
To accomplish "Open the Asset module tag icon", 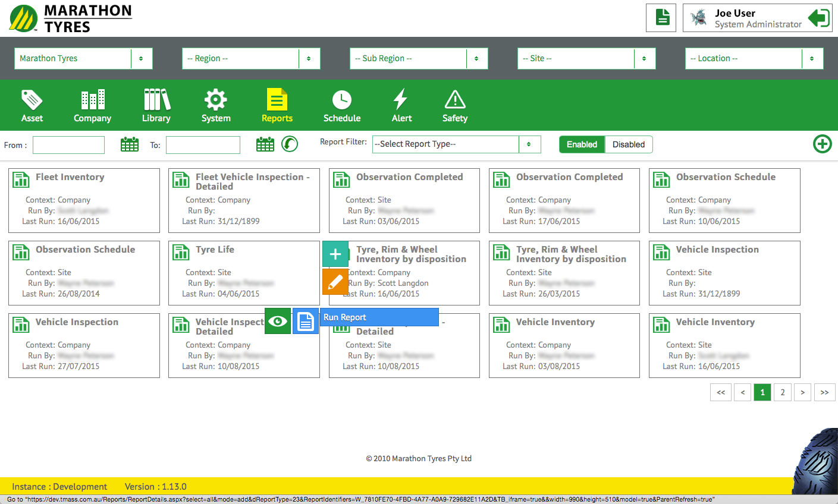I will pyautogui.click(x=32, y=100).
